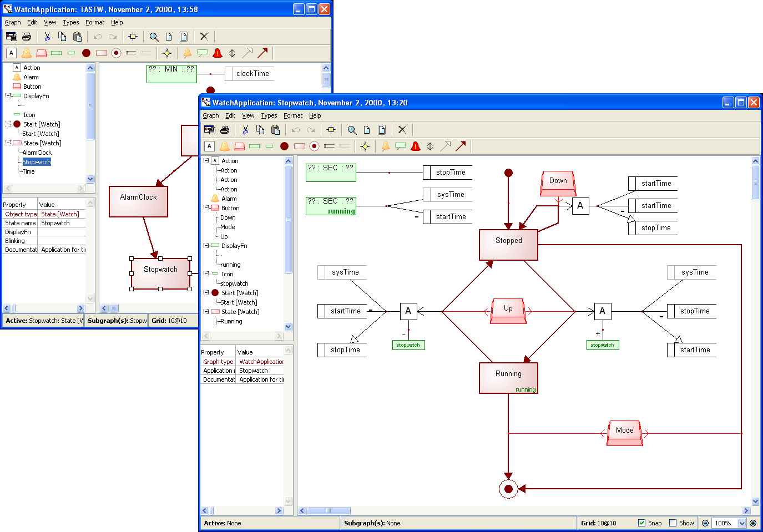Select the dark red Start circle tool
The height and width of the screenshot is (532, 763).
tap(284, 146)
